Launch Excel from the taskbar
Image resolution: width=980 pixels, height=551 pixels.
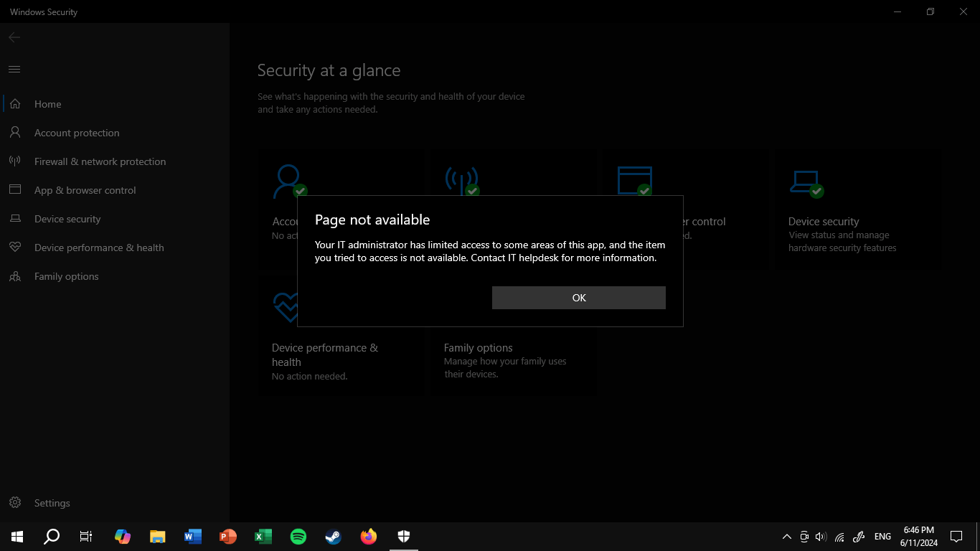click(263, 536)
